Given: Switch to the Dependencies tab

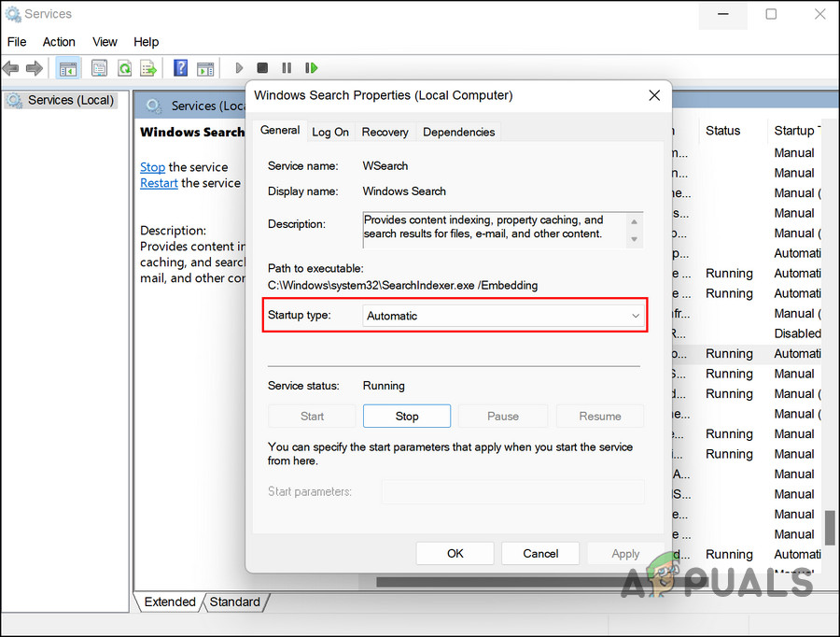Looking at the screenshot, I should click(458, 132).
